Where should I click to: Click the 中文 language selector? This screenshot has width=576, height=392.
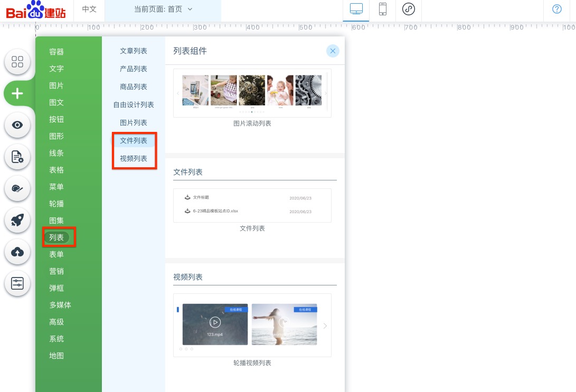pos(89,9)
